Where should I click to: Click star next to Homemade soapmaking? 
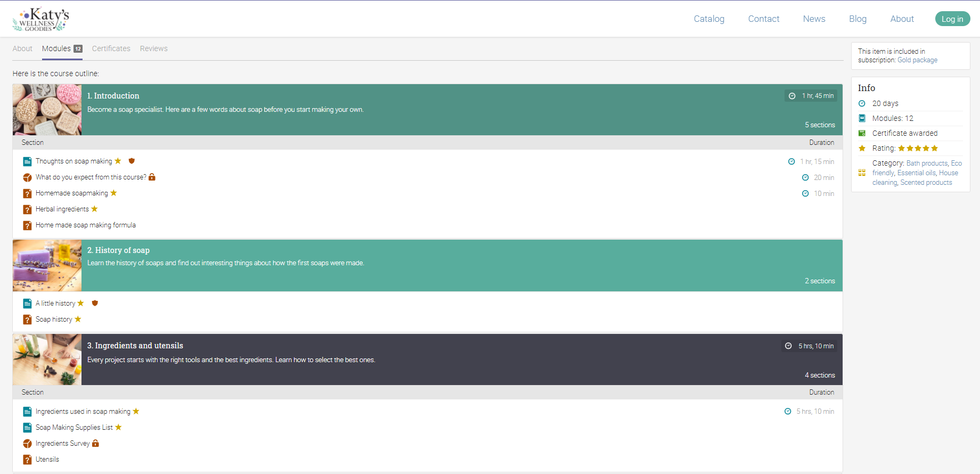click(x=113, y=193)
